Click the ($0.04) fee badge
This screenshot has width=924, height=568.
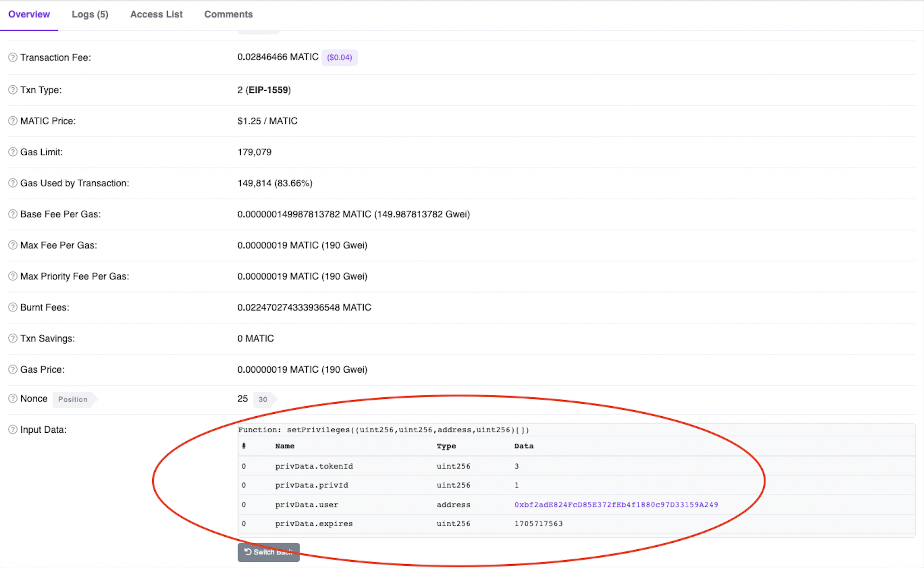[339, 57]
